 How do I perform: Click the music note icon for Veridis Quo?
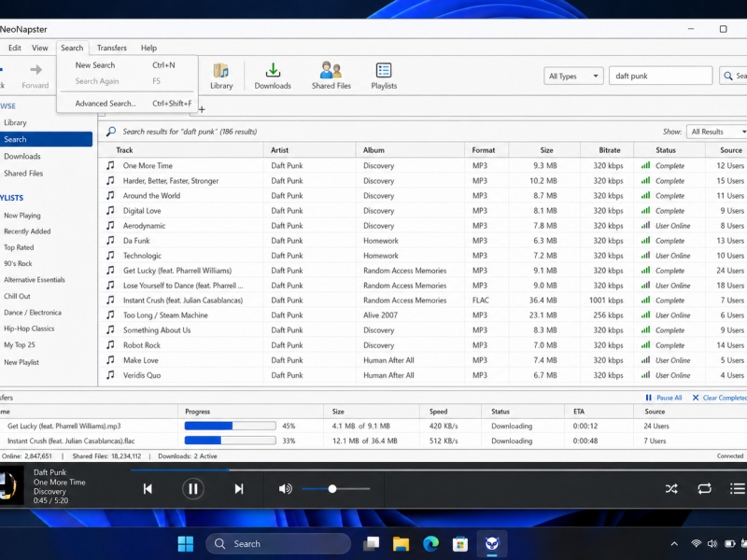pyautogui.click(x=110, y=375)
